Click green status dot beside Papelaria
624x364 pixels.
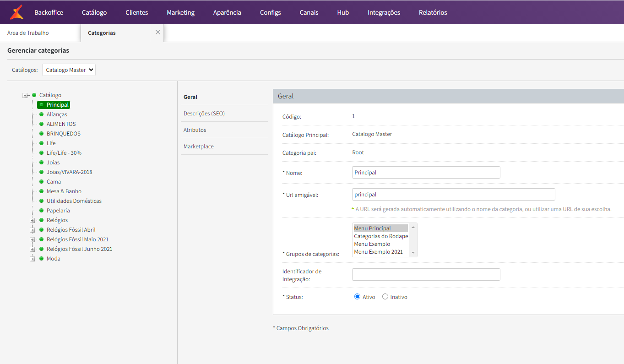[42, 211]
